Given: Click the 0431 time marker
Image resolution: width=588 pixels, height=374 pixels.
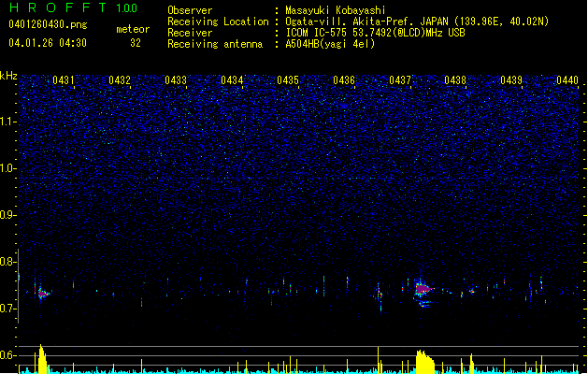Looking at the screenshot, I should [x=63, y=79].
